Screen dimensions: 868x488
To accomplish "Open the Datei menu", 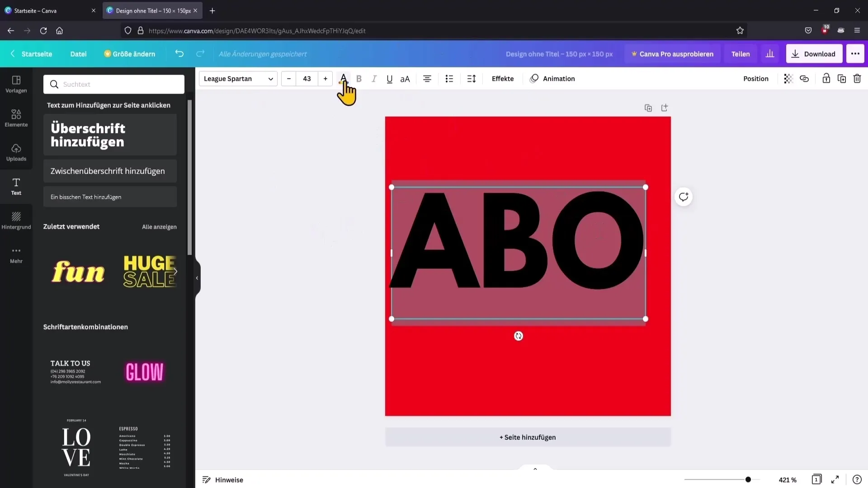I will [78, 54].
